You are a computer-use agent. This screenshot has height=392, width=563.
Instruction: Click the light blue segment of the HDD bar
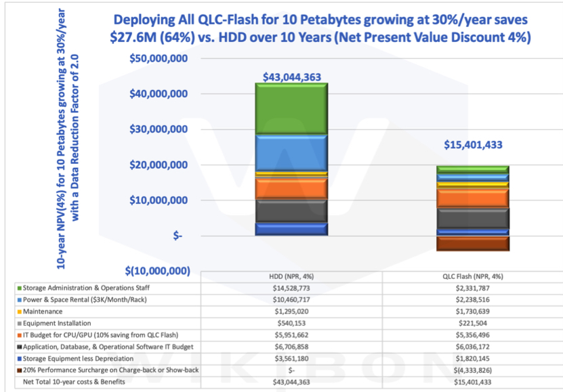pyautogui.click(x=291, y=153)
